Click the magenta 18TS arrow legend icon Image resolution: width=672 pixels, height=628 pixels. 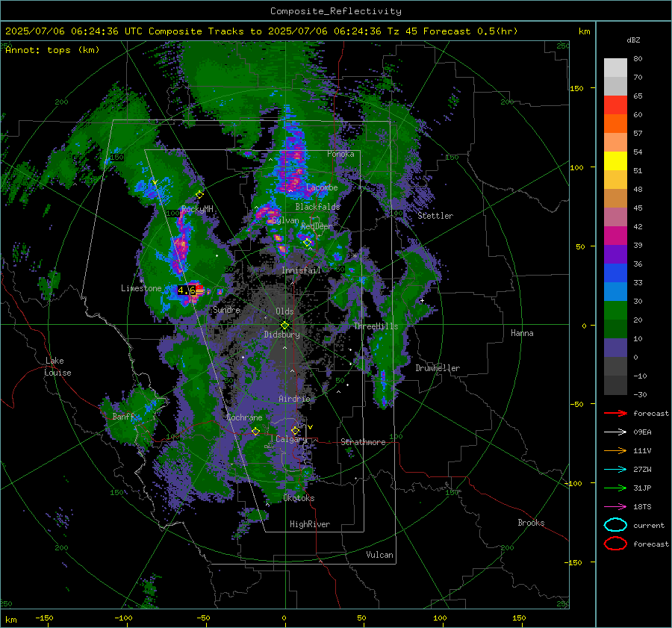click(x=615, y=506)
